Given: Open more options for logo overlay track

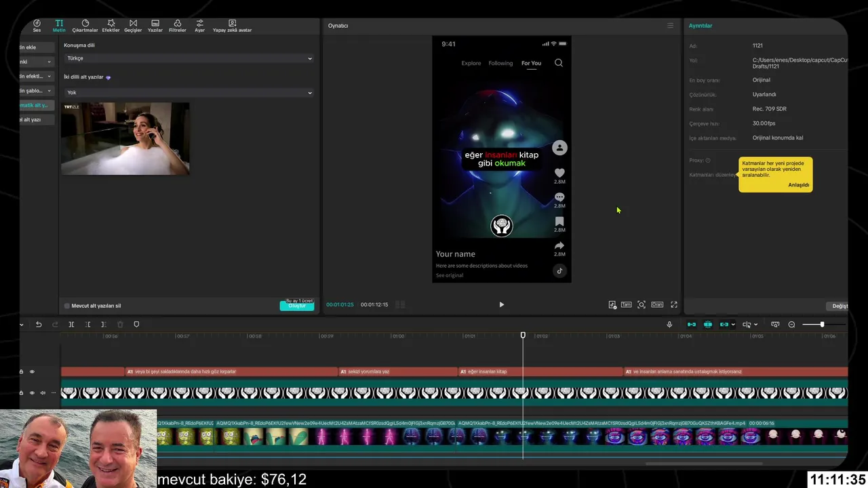Looking at the screenshot, I should pyautogui.click(x=52, y=392).
